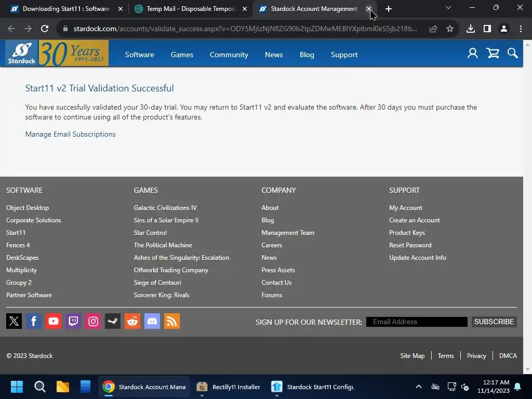Open the Chrome profile avatar icon
Viewport: 532px width, 399px height.
click(x=504, y=29)
